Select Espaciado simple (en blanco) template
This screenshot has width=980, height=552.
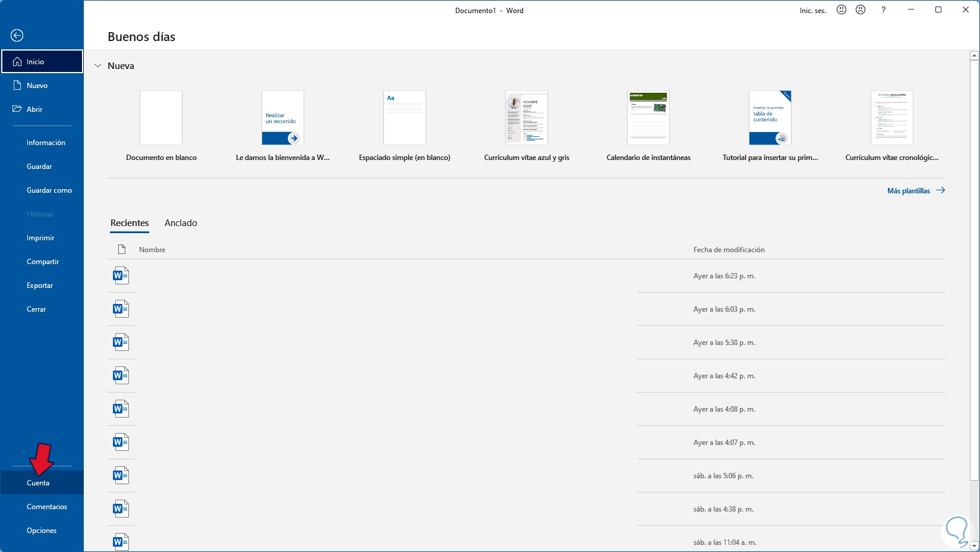405,126
